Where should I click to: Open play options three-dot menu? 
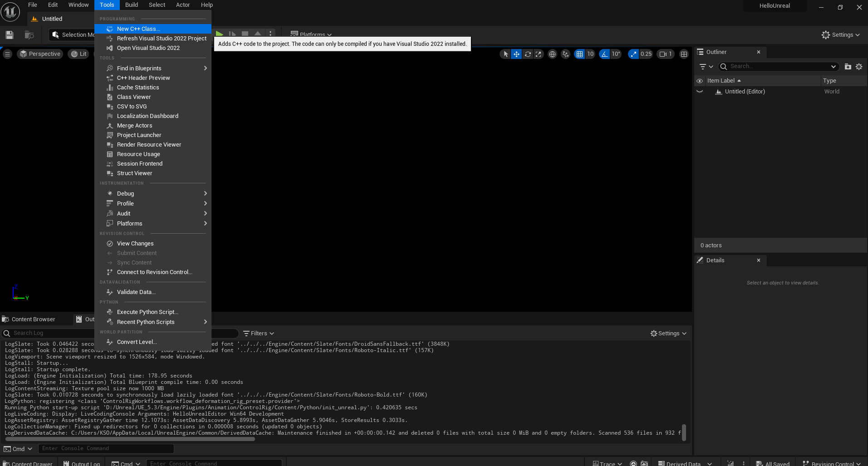270,34
